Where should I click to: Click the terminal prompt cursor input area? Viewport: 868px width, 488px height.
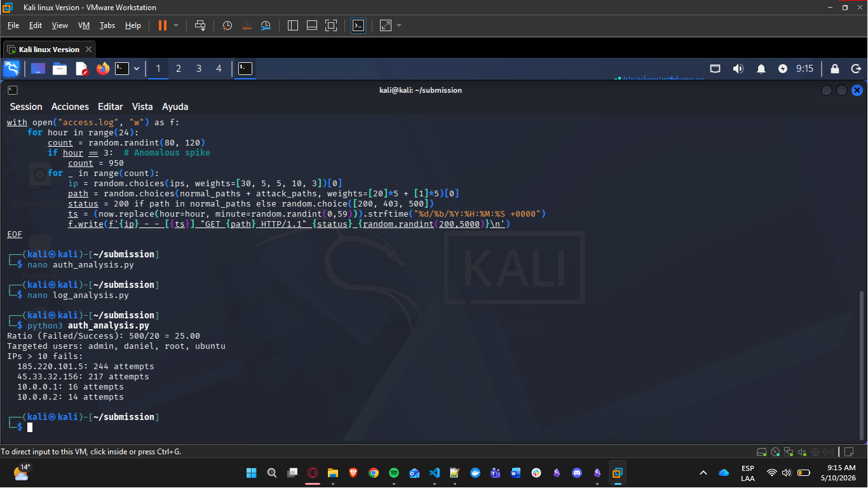point(30,428)
